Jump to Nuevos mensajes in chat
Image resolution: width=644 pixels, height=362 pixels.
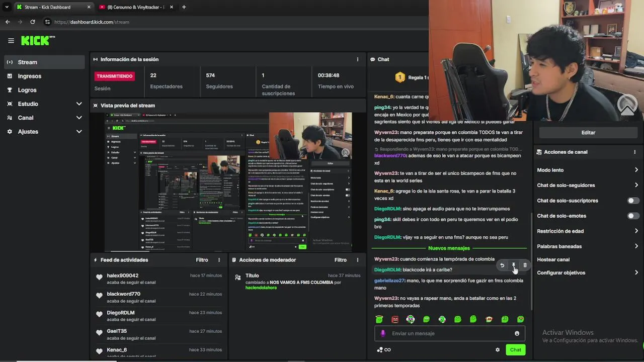(x=449, y=248)
